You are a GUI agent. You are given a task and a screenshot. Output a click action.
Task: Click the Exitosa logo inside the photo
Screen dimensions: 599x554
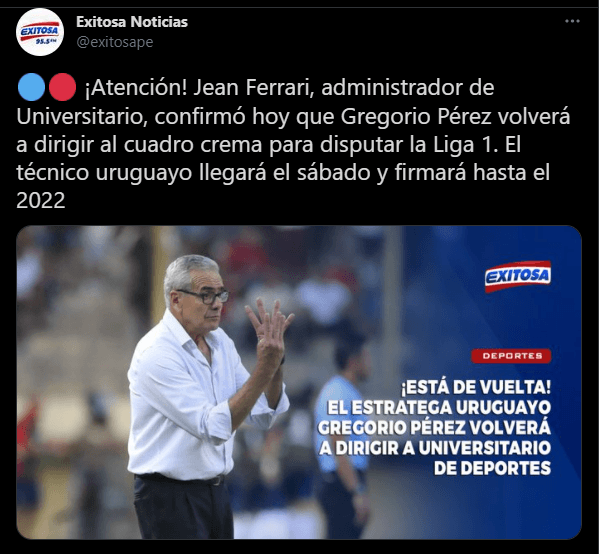pyautogui.click(x=518, y=276)
